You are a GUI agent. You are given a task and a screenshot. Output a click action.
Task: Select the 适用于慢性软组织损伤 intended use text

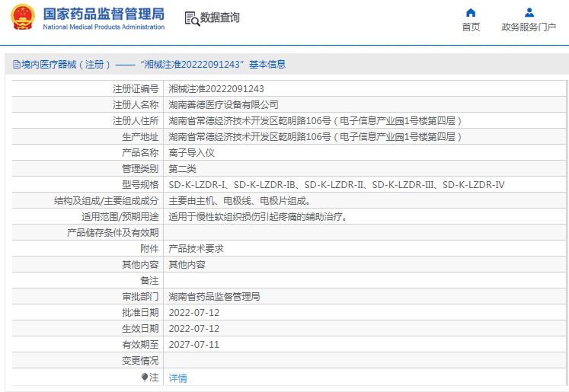pyautogui.click(x=258, y=217)
